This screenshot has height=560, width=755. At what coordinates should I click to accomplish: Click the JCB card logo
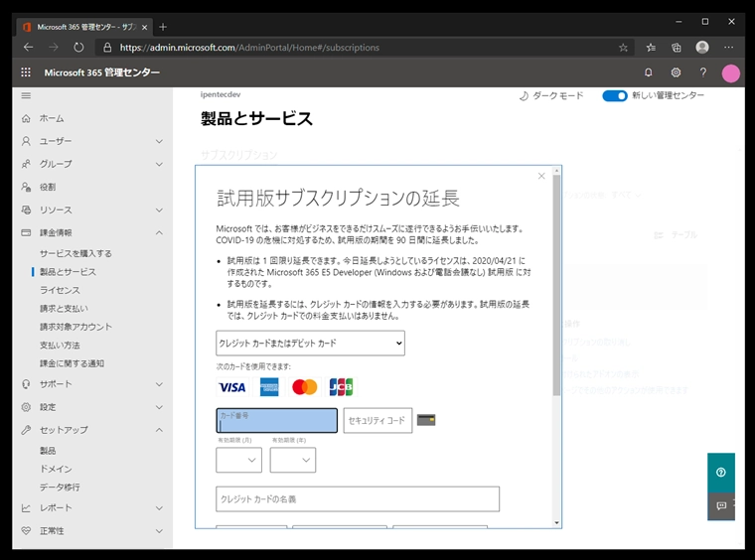[341, 387]
